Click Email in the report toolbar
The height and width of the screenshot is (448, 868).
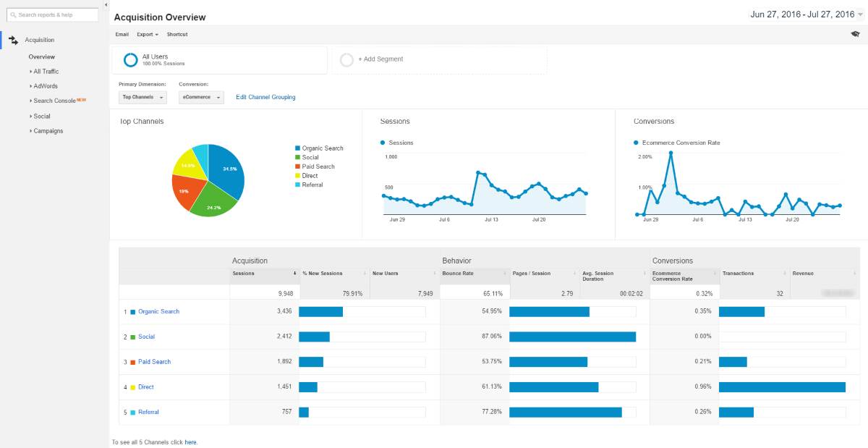pos(122,34)
